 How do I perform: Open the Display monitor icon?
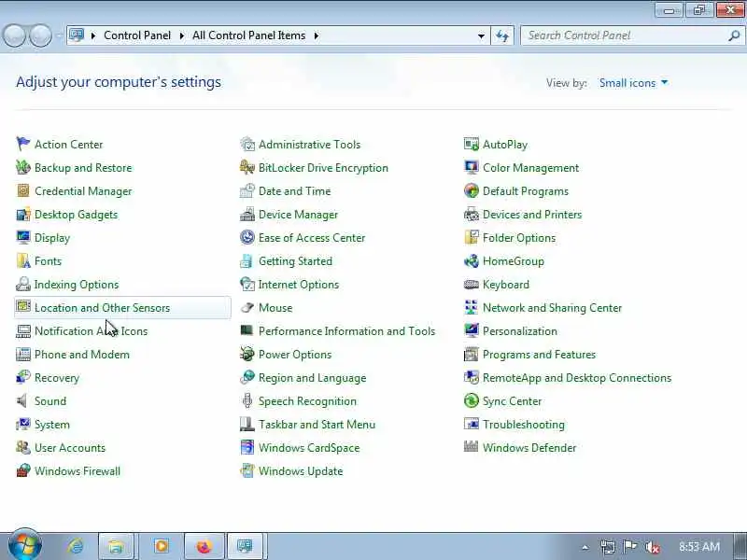(x=22, y=237)
